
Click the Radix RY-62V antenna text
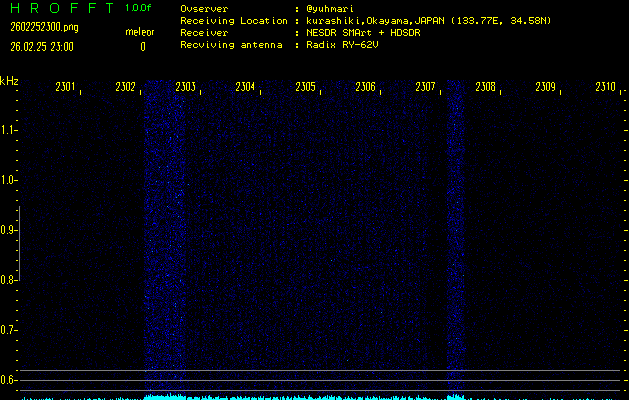click(x=342, y=45)
